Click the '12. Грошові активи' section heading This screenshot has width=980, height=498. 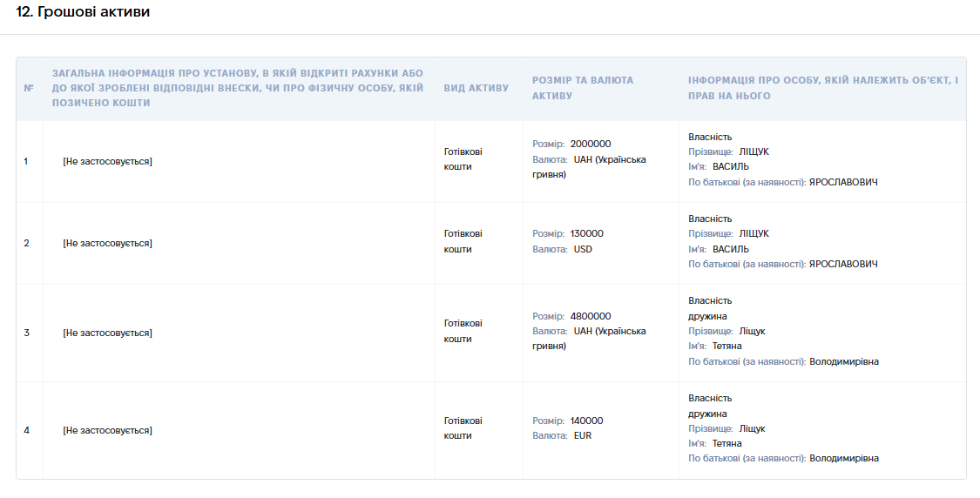[x=83, y=12]
